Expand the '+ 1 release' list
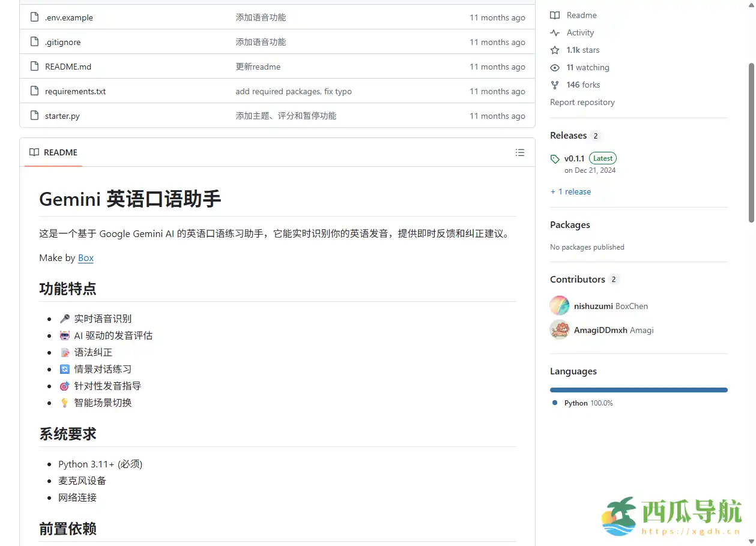The height and width of the screenshot is (546, 756). (570, 191)
